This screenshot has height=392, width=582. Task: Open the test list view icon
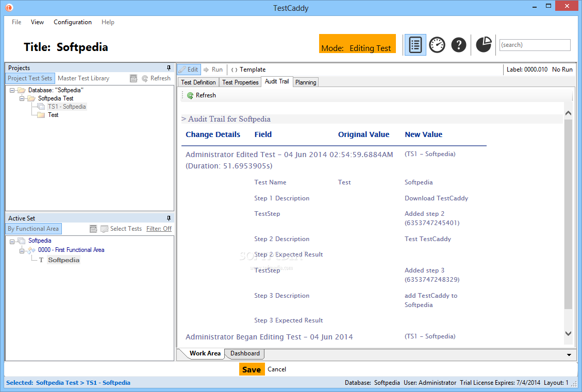click(415, 45)
